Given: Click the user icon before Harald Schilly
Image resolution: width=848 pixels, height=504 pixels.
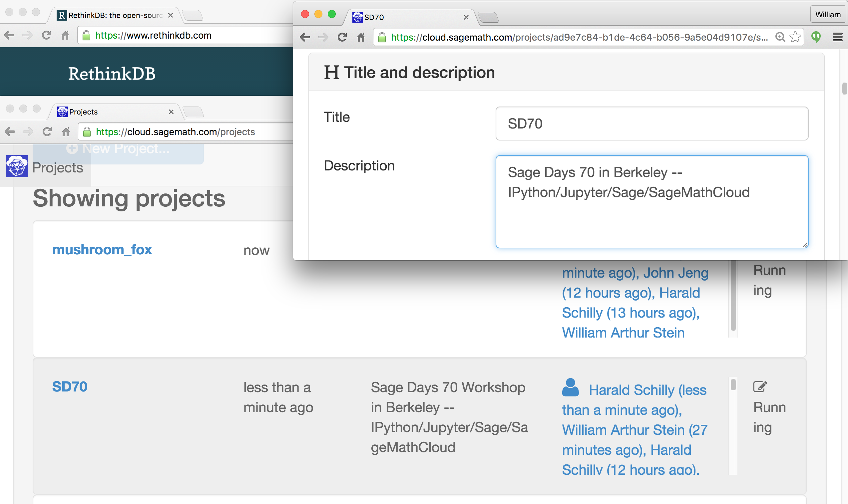Looking at the screenshot, I should [571, 387].
